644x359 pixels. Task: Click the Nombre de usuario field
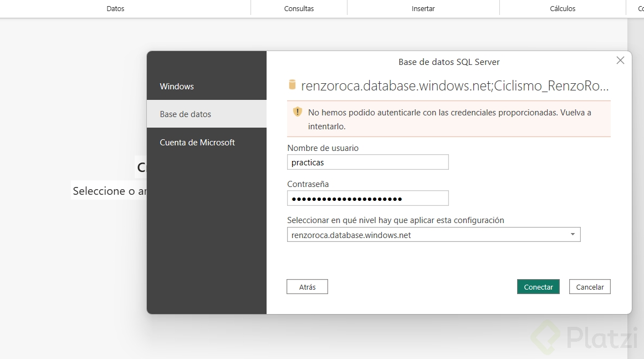(x=367, y=163)
